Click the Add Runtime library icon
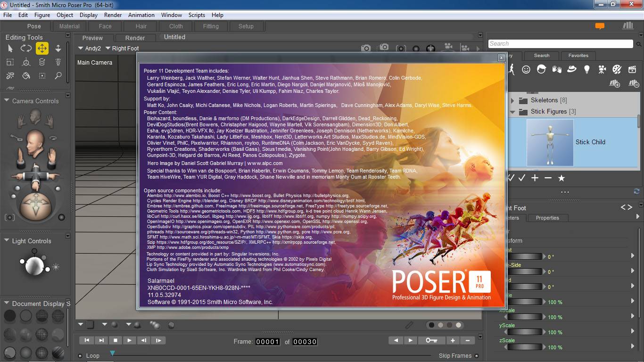The width and height of the screenshot is (644, 362). (x=614, y=84)
